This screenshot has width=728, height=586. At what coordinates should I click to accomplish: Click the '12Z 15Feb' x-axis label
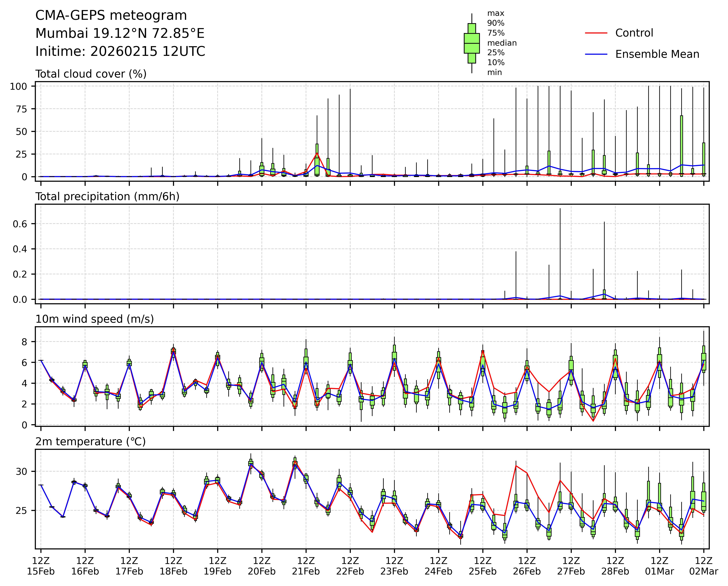pyautogui.click(x=41, y=566)
